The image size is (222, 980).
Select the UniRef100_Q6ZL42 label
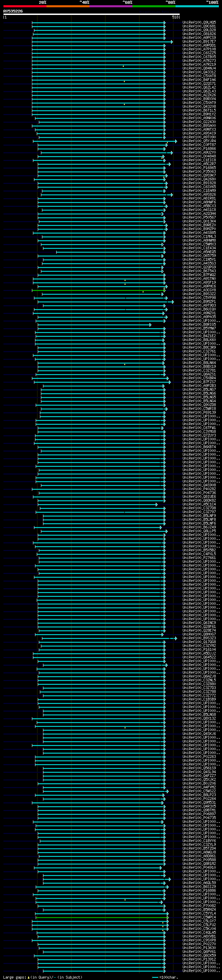coord(199,88)
